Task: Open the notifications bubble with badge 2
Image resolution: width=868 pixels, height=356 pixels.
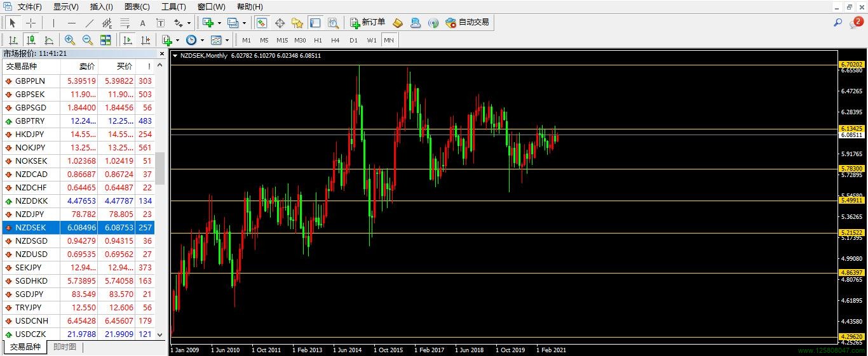Action: tap(856, 23)
